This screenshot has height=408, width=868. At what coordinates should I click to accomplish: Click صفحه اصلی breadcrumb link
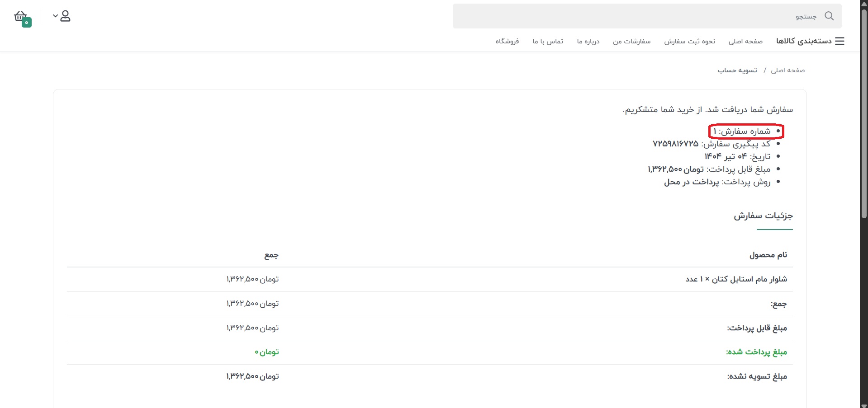tap(787, 70)
